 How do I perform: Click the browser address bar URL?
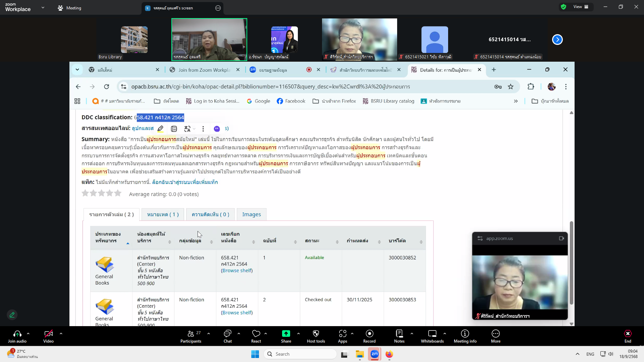pos(270,87)
